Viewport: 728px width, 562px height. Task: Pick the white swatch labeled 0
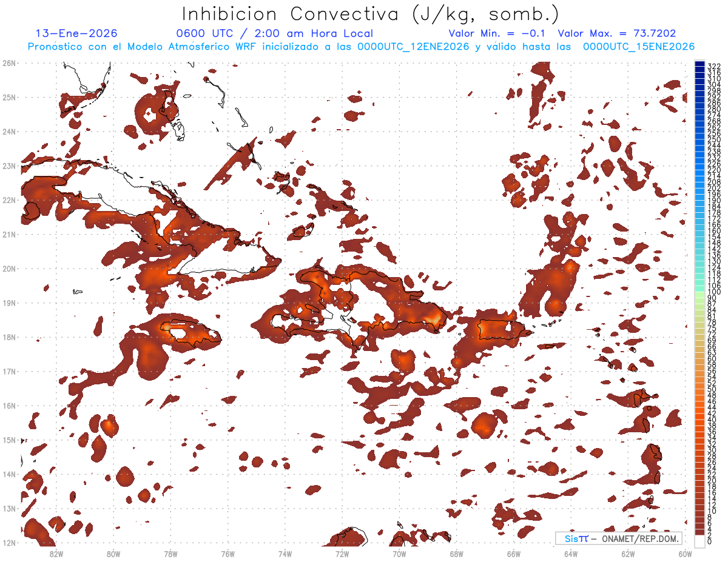coord(700,541)
